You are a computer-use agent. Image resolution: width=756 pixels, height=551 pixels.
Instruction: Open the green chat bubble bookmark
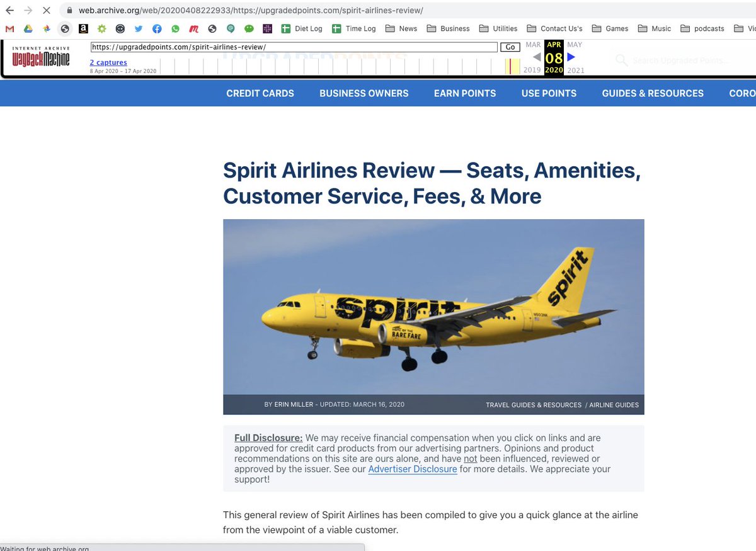(249, 28)
